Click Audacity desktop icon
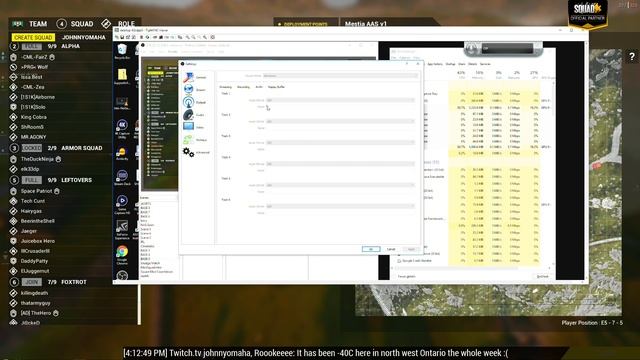The image size is (640, 360). pyautogui.click(x=122, y=153)
